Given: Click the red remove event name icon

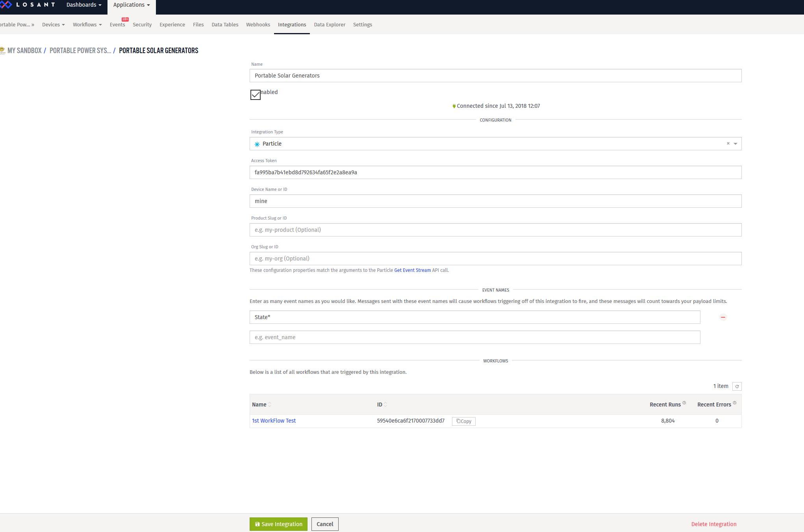Looking at the screenshot, I should click(x=723, y=317).
